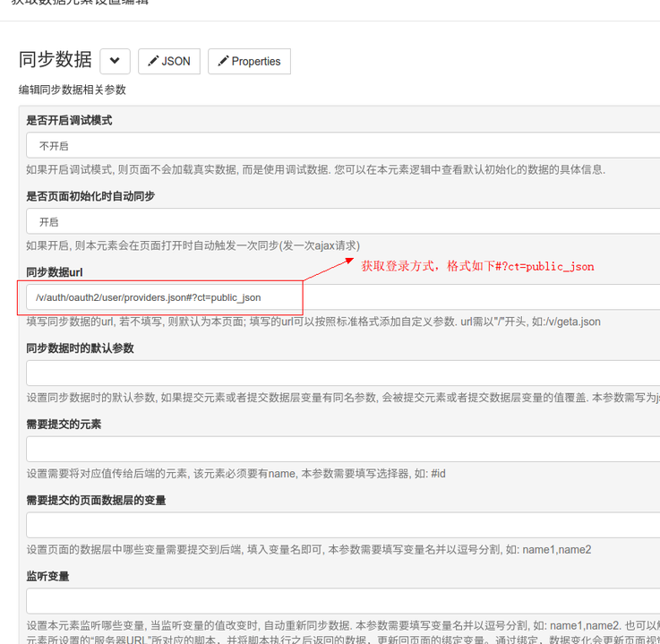
Task: Click the pencil icon on the Properties button
Action: (x=223, y=62)
